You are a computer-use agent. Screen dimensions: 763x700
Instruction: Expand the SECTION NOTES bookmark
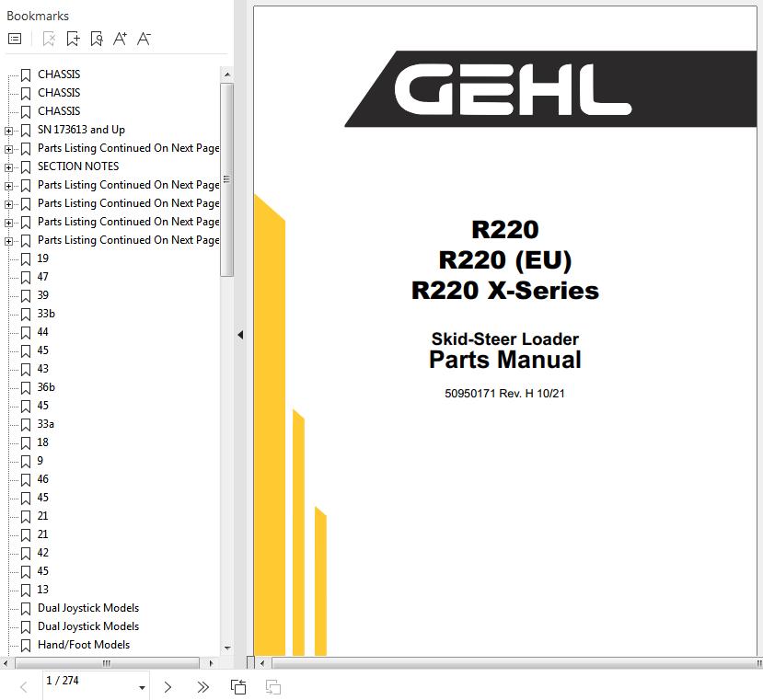coord(8,167)
